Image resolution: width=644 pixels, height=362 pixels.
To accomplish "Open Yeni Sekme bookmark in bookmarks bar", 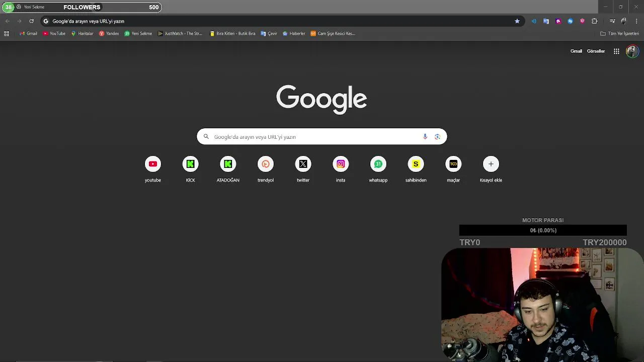I will [x=138, y=34].
